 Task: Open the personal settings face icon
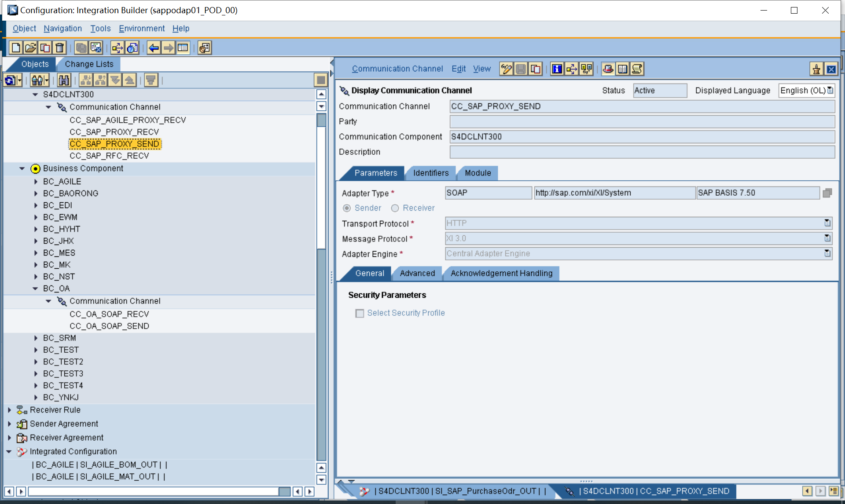pos(205,47)
